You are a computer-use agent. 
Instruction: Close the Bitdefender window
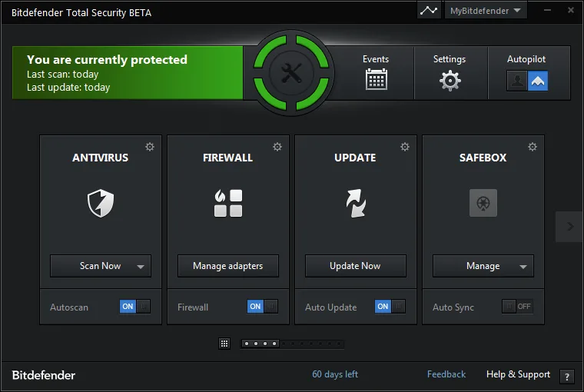pyautogui.click(x=571, y=11)
